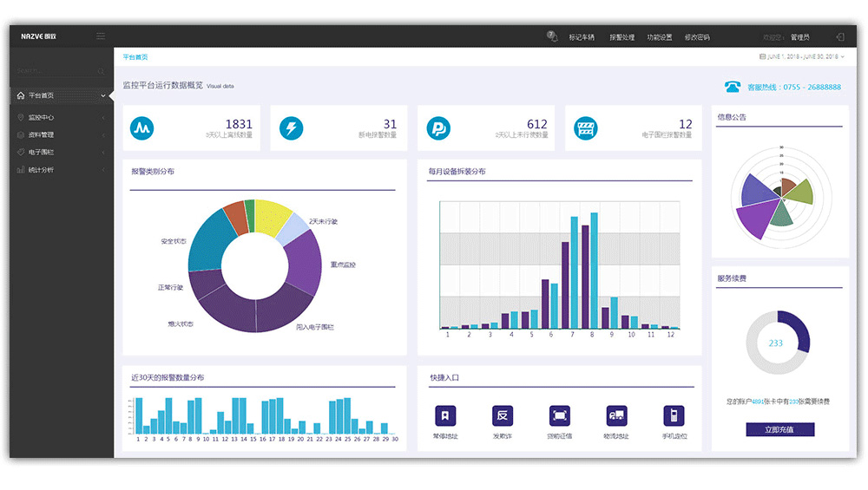
Task: Click the 贷前征信 scan shortcut icon
Action: 560,415
